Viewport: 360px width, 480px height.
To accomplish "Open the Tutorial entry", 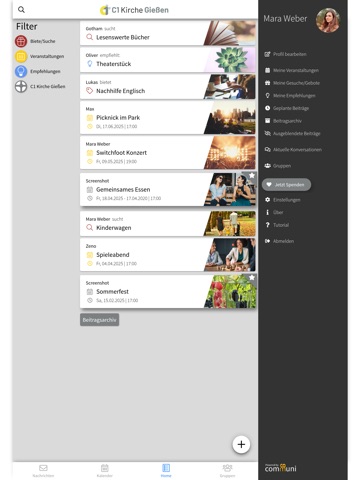I will tap(277, 225).
